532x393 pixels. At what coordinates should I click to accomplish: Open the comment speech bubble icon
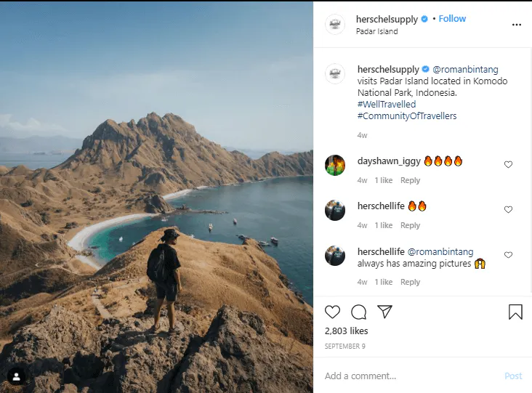pyautogui.click(x=358, y=312)
